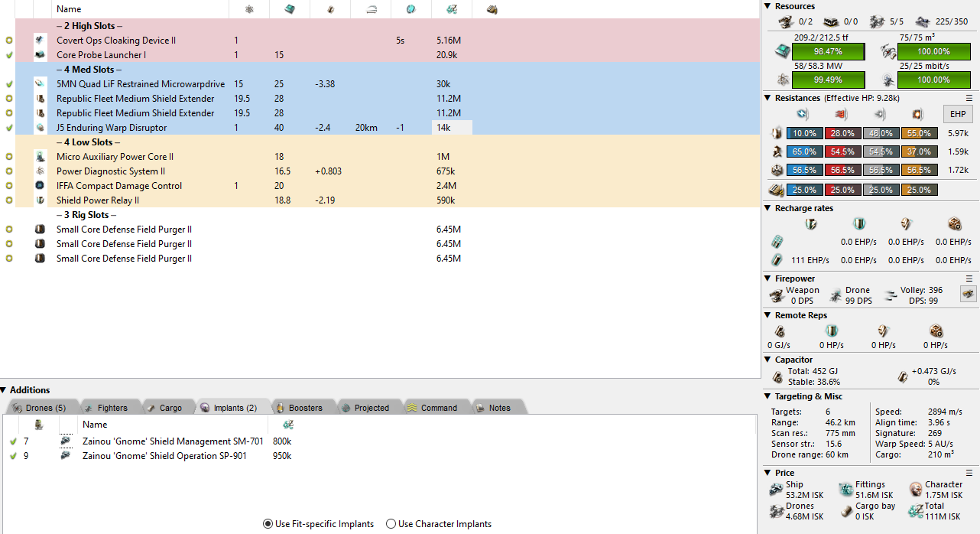Click the Name column header in the implants list
The image size is (980, 534).
(95, 425)
